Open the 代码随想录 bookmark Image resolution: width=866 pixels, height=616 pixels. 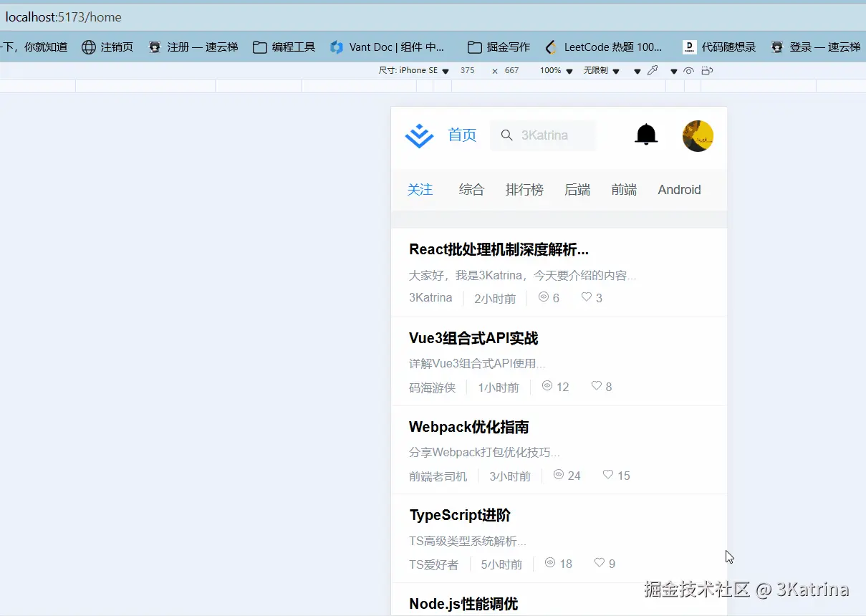(719, 47)
